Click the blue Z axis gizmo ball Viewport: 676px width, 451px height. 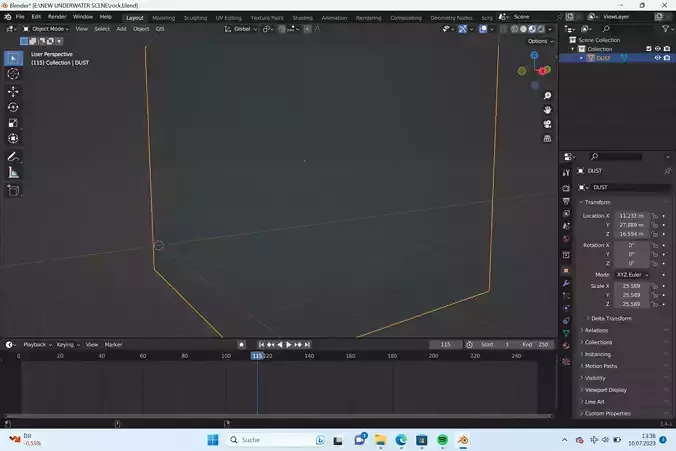pos(534,55)
